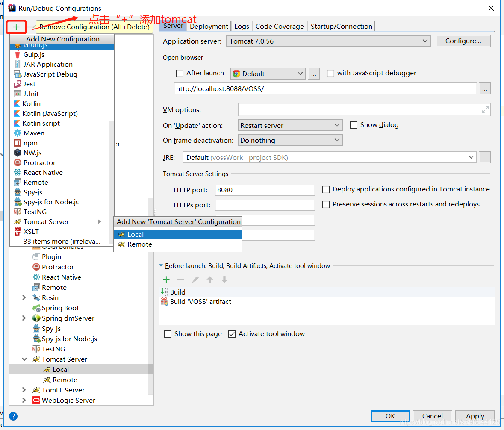504x430 pixels.
Task: Add a Before launch task with plus
Action: (x=166, y=280)
